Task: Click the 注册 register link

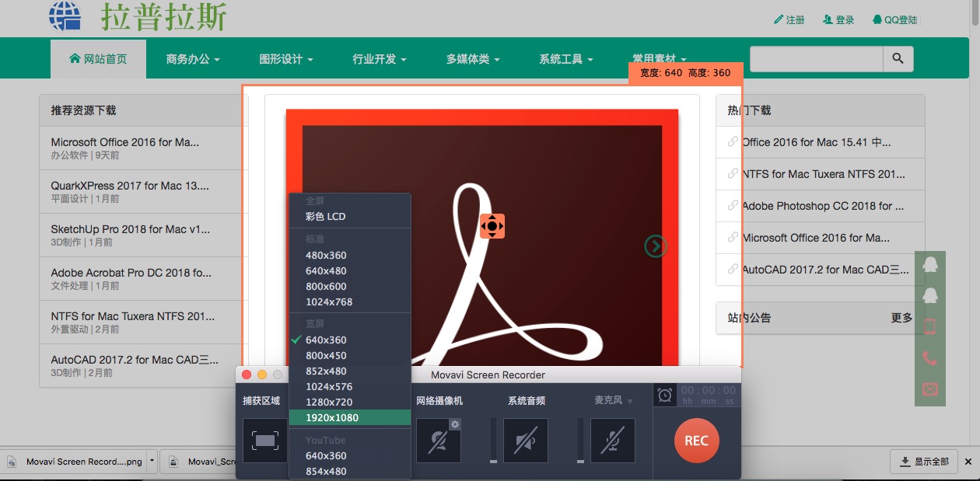Action: [x=789, y=20]
